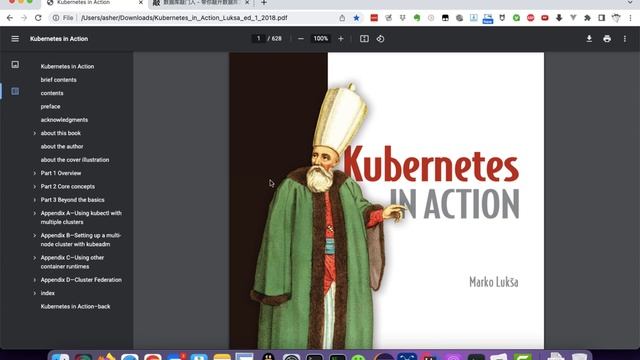The height and width of the screenshot is (360, 640).
Task: Close the second browser tab
Action: [x=247, y=2]
